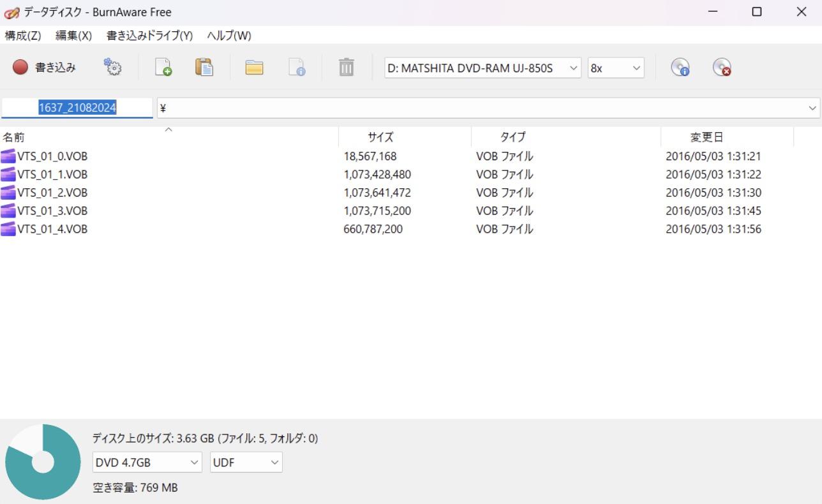Screen dimensions: 822x504
Task: Click the trash delete icon
Action: (346, 67)
